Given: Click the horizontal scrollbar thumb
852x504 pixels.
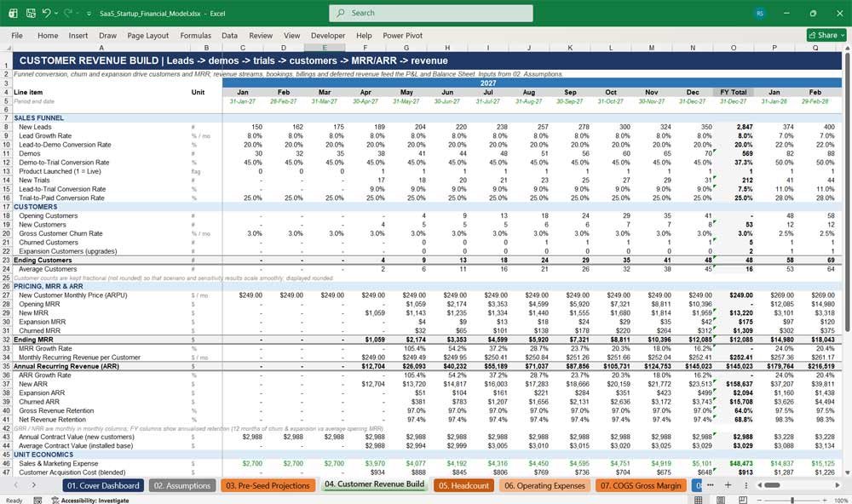Looking at the screenshot, I should [772, 485].
